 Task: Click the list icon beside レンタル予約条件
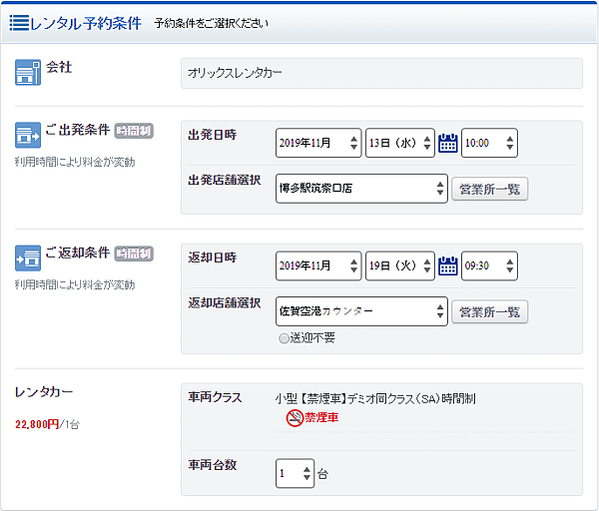[x=19, y=23]
